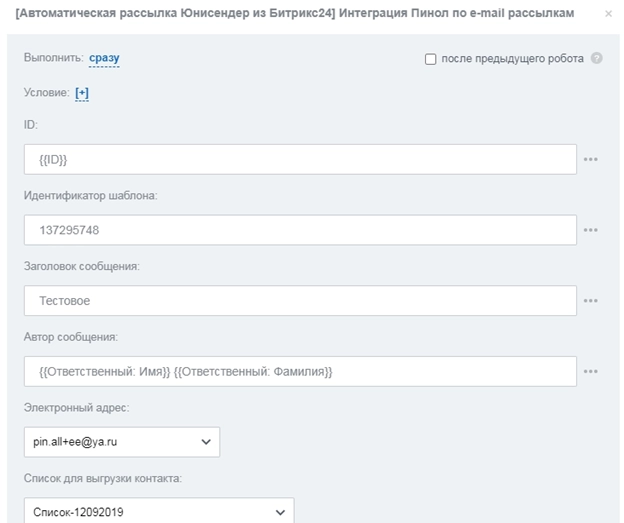Click the 'Выполнить:' label
Viewport: 624px width, 523px height.
(53, 58)
